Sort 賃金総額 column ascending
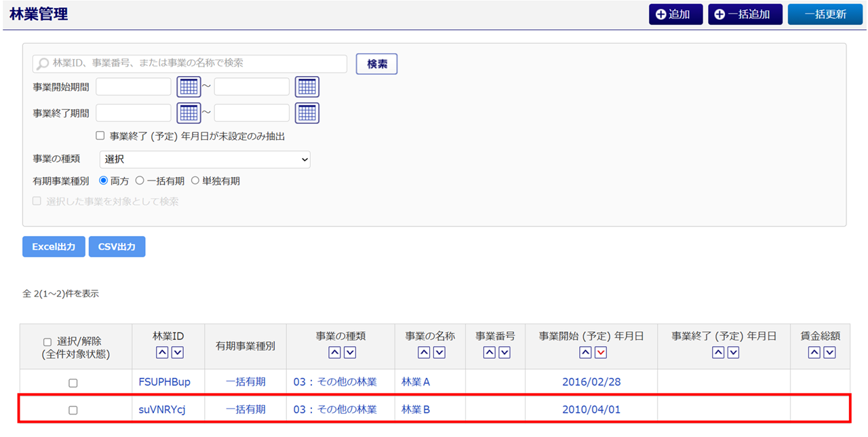Viewport: 868px width, 437px height. [814, 352]
